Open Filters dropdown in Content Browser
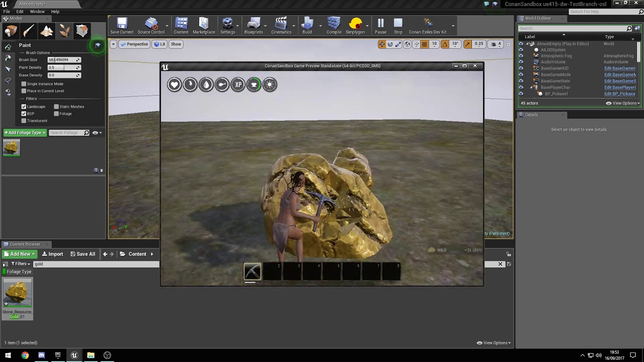This screenshot has height=362, width=644. [x=21, y=263]
